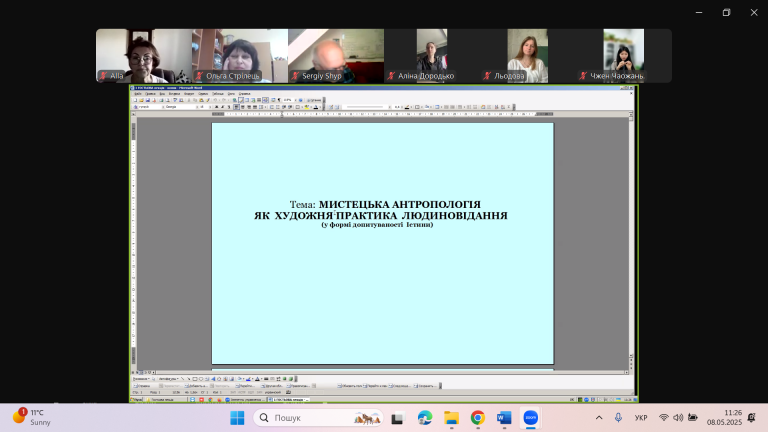Expand the Georgia font name dropdown
The image size is (768, 432).
point(197,107)
